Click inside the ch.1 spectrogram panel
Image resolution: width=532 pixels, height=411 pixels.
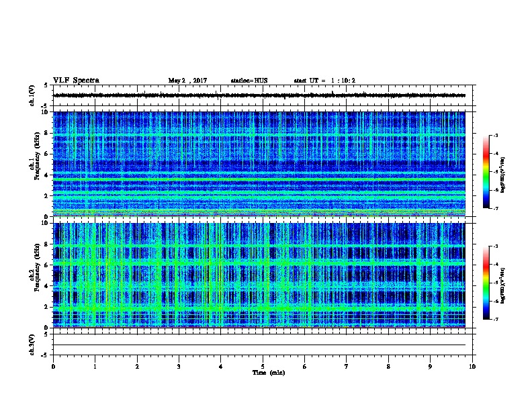pyautogui.click(x=259, y=164)
